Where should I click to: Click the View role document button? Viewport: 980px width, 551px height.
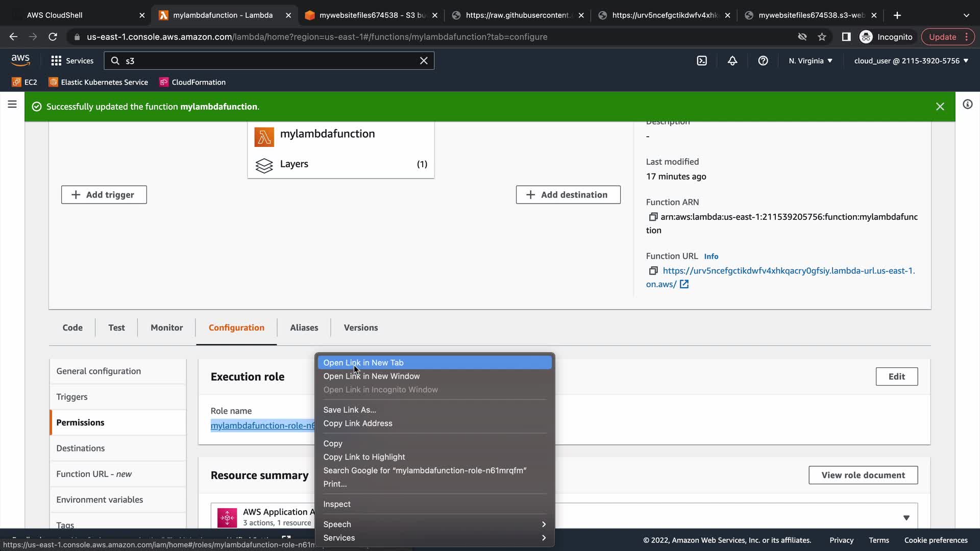(863, 475)
